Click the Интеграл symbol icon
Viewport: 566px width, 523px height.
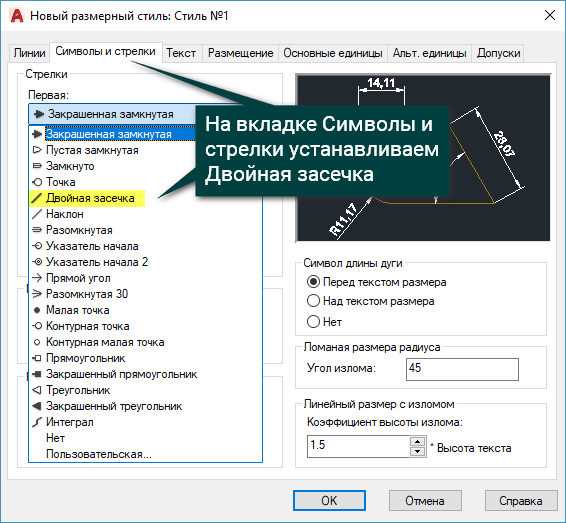click(x=37, y=422)
